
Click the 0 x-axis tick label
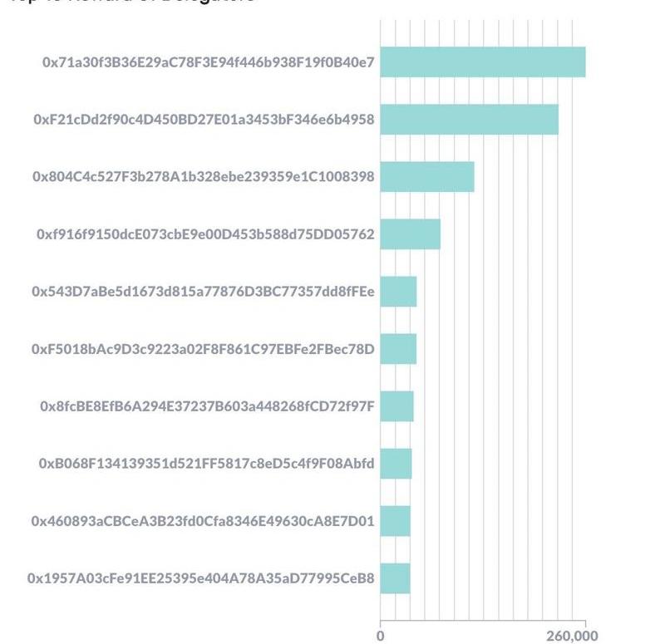[381, 636]
